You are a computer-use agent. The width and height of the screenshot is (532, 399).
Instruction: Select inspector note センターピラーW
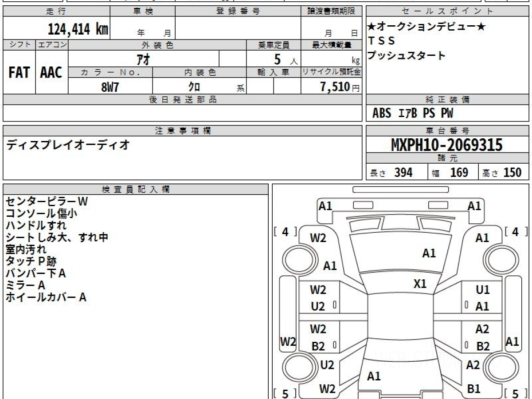point(47,201)
